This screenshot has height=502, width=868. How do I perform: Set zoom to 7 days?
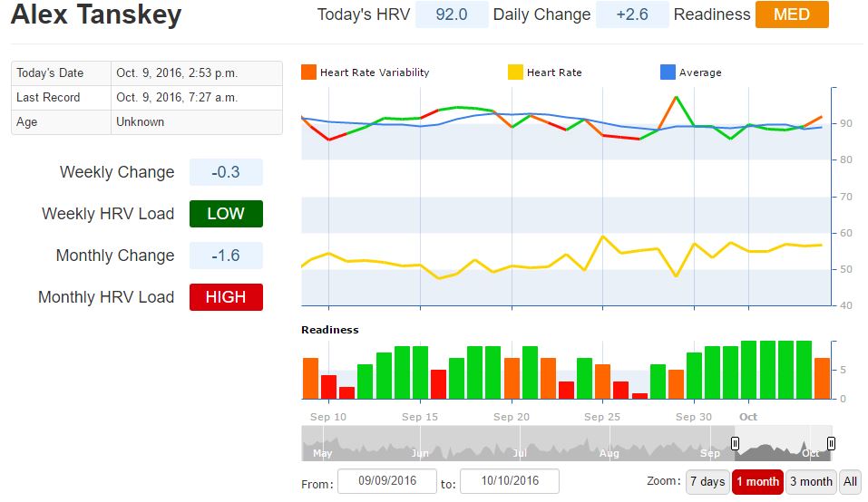tap(707, 481)
